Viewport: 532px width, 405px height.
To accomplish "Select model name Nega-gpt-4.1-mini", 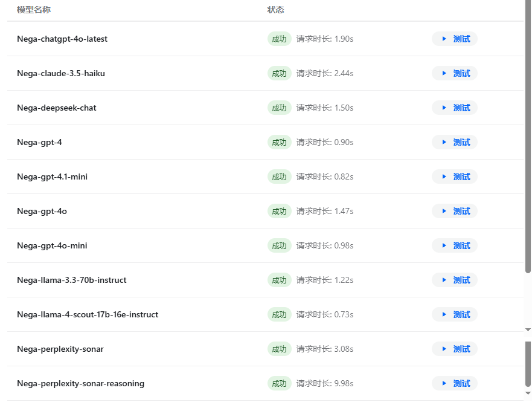I will coord(53,177).
